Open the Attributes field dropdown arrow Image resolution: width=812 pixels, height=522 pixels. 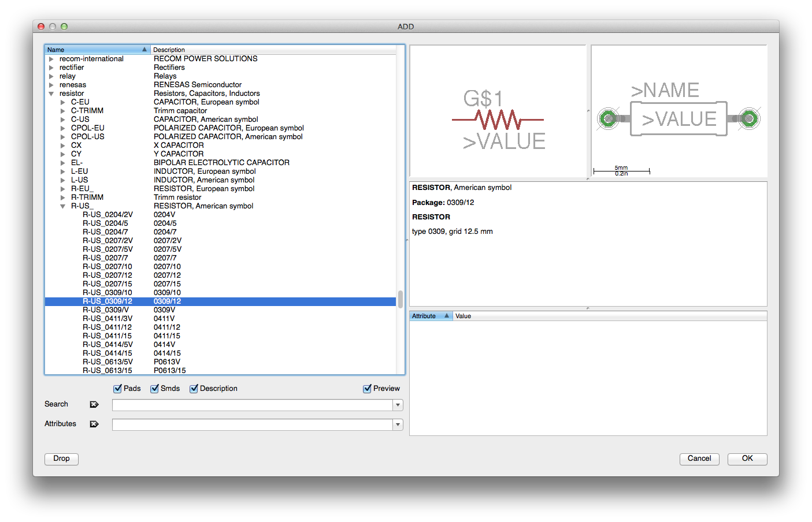(398, 425)
